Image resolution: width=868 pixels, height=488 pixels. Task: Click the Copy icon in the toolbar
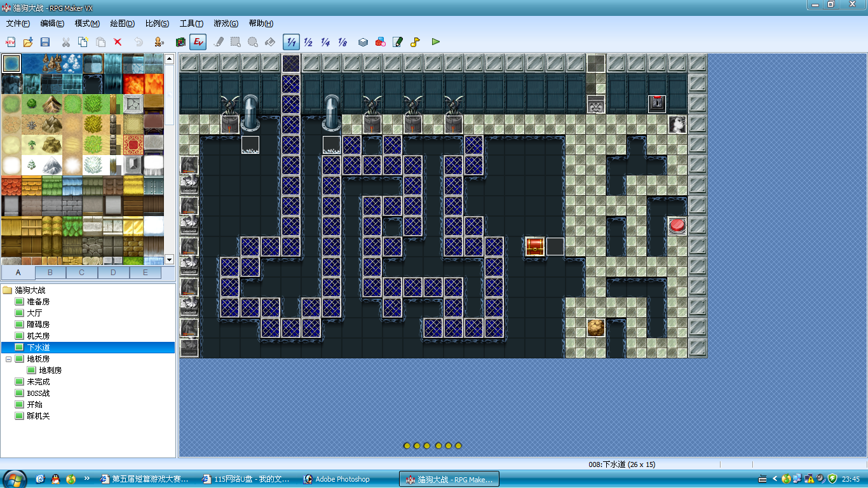coord(83,42)
